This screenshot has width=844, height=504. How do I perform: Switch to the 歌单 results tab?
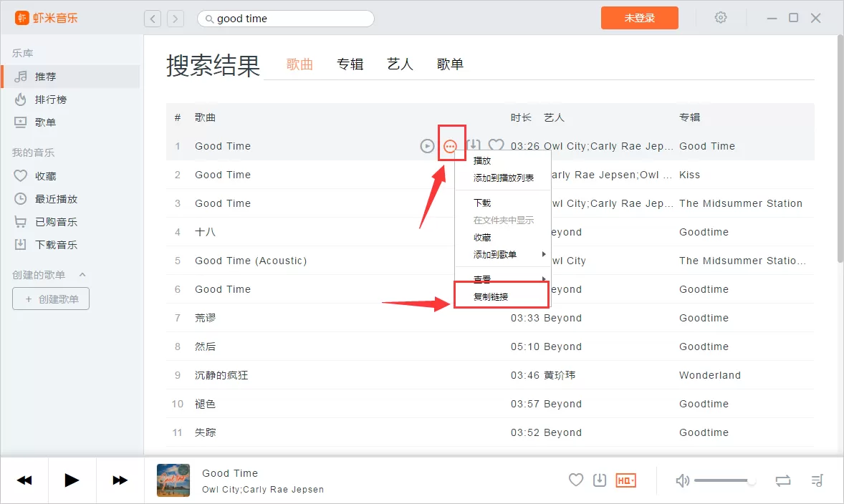450,64
